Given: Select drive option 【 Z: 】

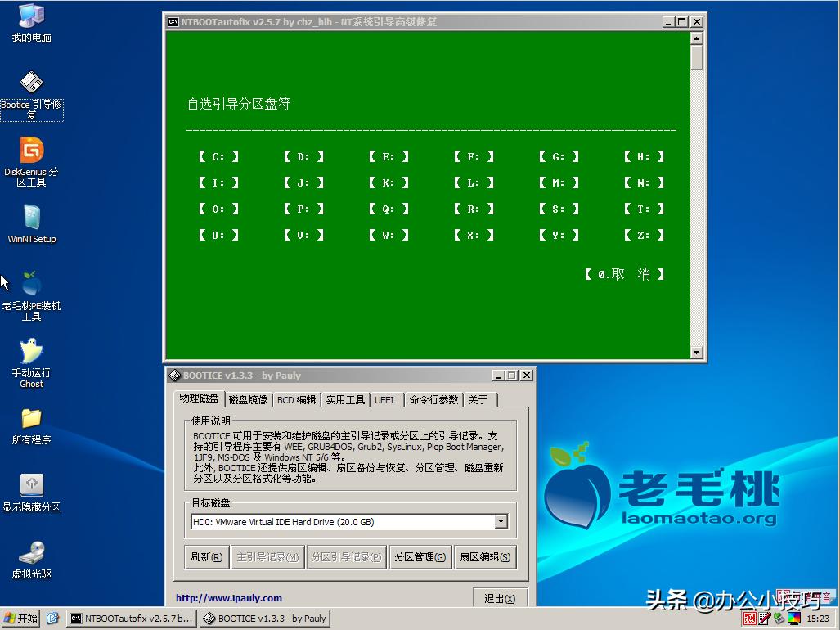Looking at the screenshot, I should pos(644,235).
